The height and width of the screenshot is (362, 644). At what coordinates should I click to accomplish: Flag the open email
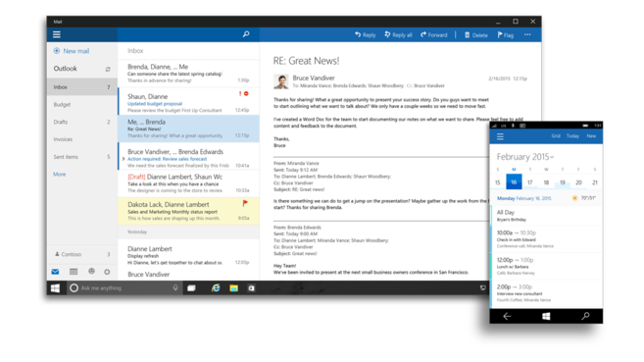(505, 35)
